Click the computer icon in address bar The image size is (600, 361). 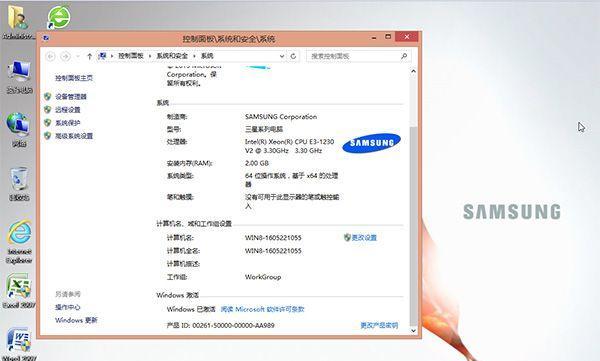(x=102, y=56)
